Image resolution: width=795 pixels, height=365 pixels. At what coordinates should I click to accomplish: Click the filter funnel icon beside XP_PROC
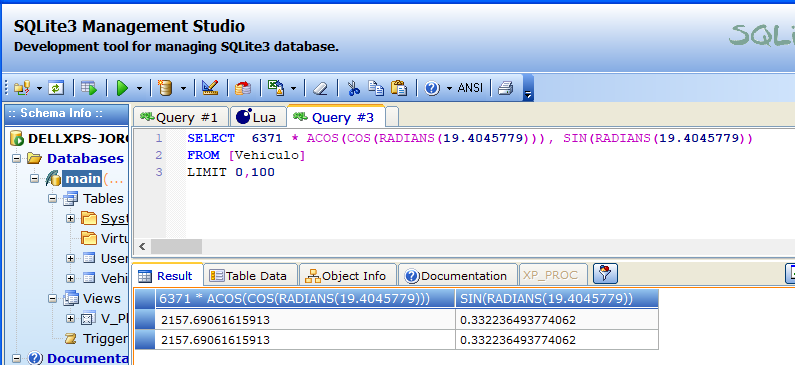[605, 274]
